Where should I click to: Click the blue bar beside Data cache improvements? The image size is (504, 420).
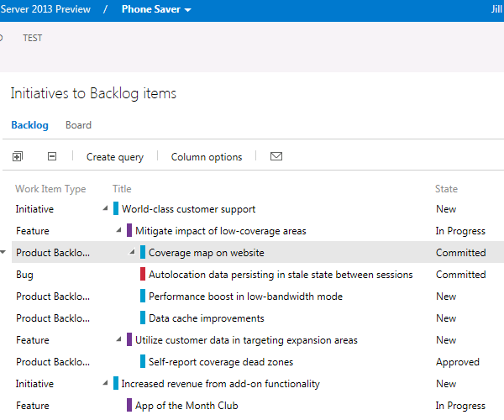143,318
